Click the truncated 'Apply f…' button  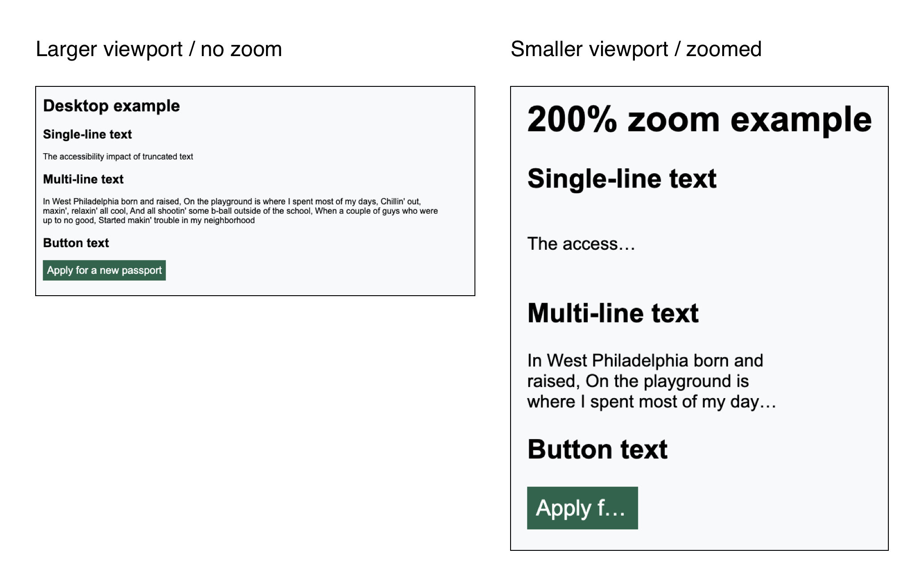point(582,507)
